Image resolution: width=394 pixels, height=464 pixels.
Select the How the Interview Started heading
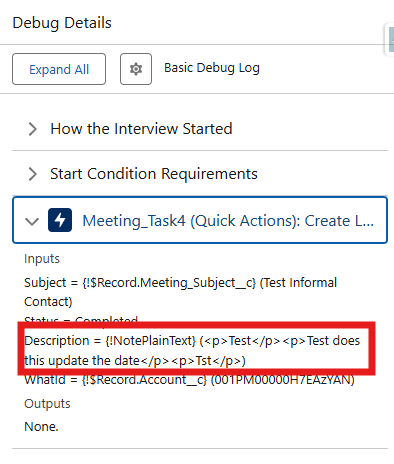pos(141,129)
